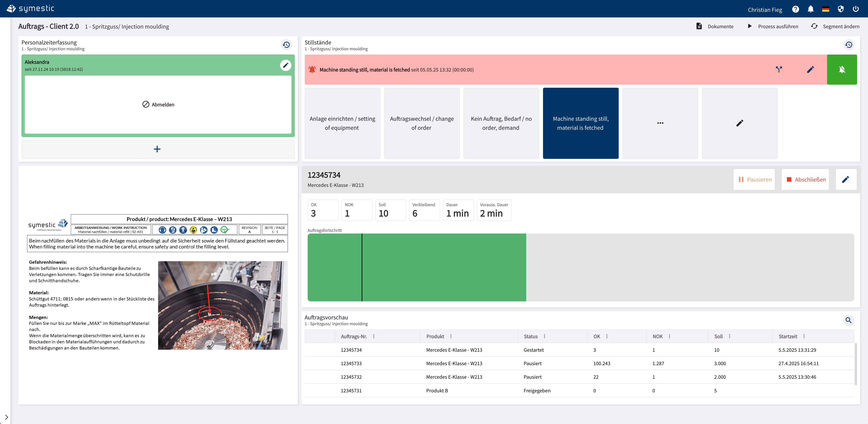The height and width of the screenshot is (424, 868).
Task: Open Startzeit column menu
Action: (804, 336)
